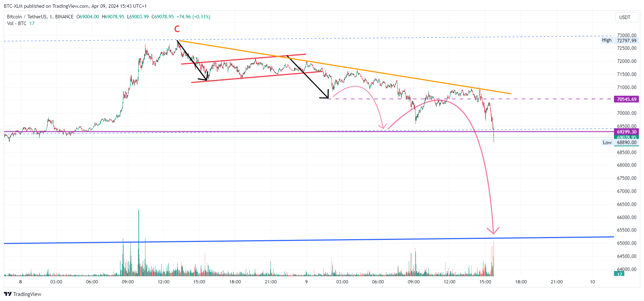The width and height of the screenshot is (644, 301).
Task: Click the green volume value 17 tag
Action: (619, 274)
